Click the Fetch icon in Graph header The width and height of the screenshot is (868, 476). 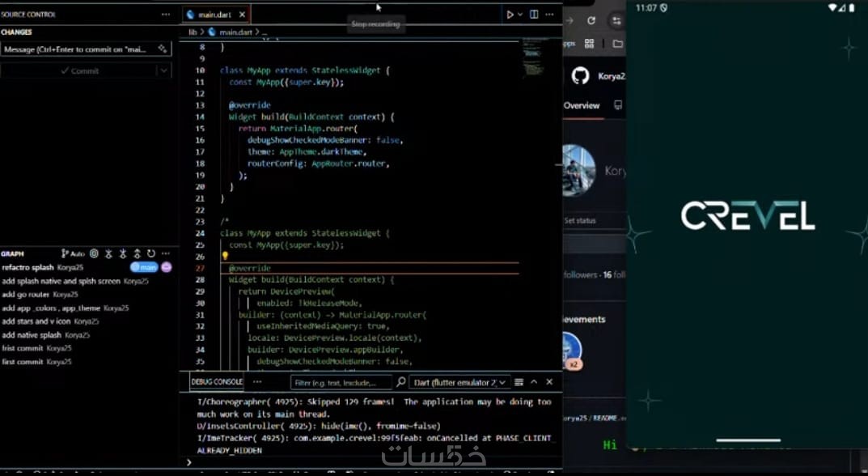[108, 254]
